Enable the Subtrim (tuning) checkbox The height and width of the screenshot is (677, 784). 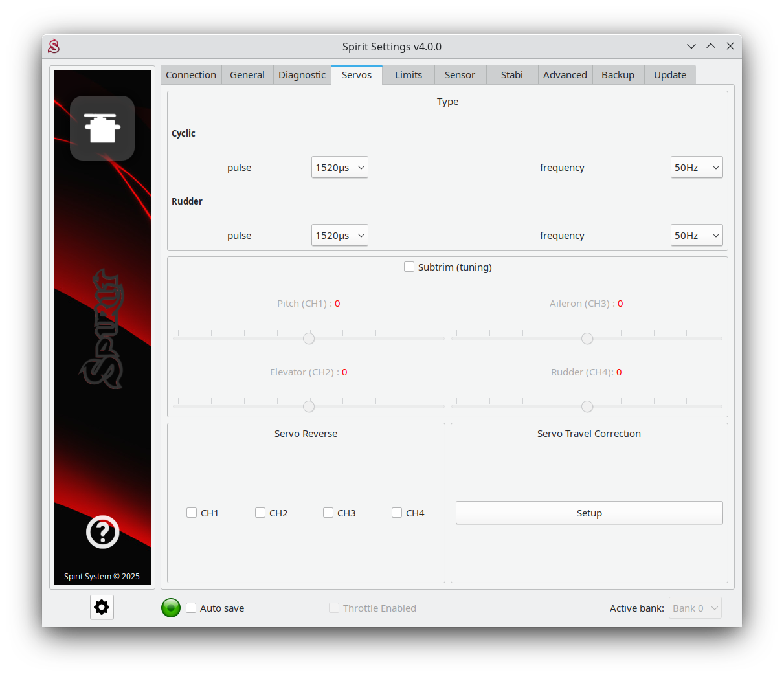[x=409, y=267]
